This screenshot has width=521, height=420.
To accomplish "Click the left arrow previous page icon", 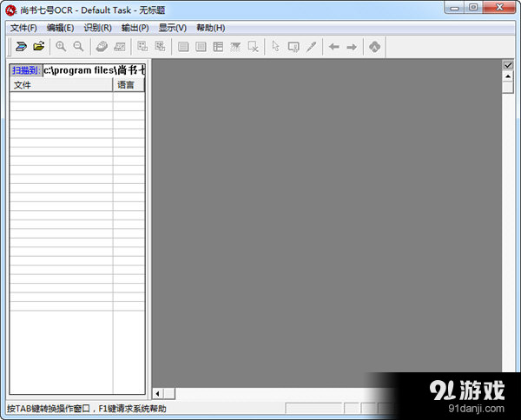I will pyautogui.click(x=333, y=46).
